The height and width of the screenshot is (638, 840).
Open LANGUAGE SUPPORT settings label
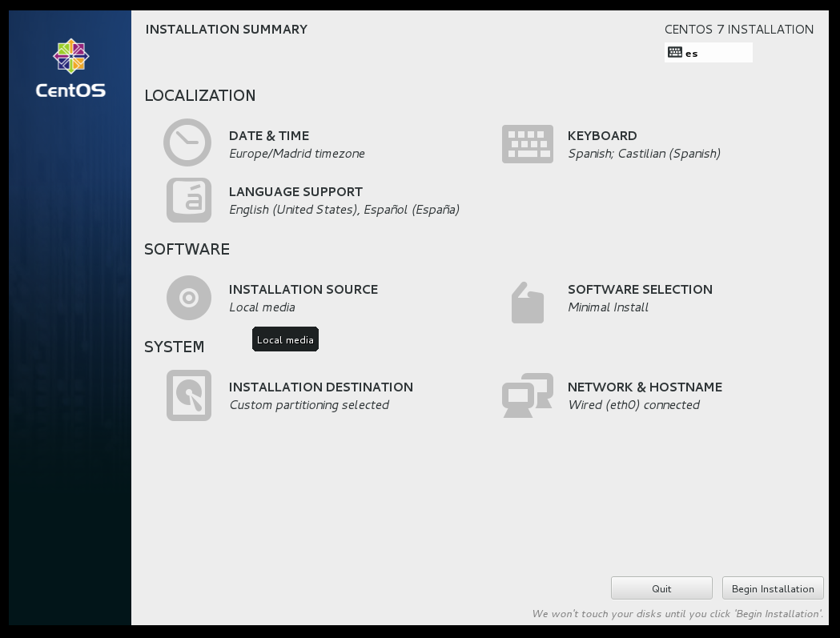click(295, 192)
